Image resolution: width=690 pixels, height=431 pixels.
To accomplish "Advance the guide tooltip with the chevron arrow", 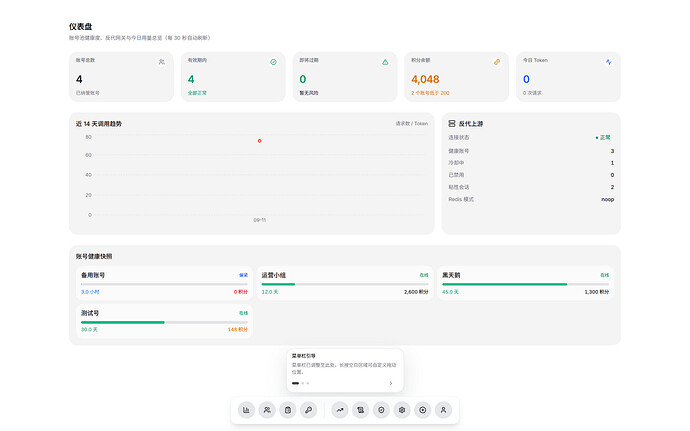I will coord(391,383).
